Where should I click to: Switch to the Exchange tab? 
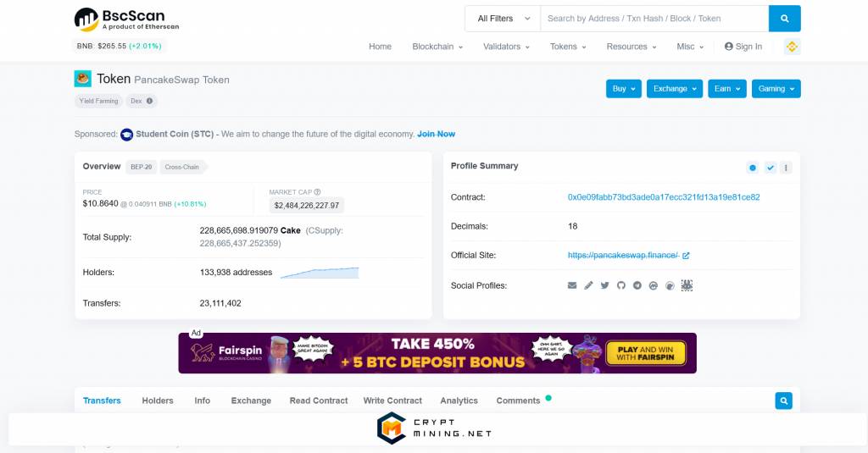coord(251,401)
